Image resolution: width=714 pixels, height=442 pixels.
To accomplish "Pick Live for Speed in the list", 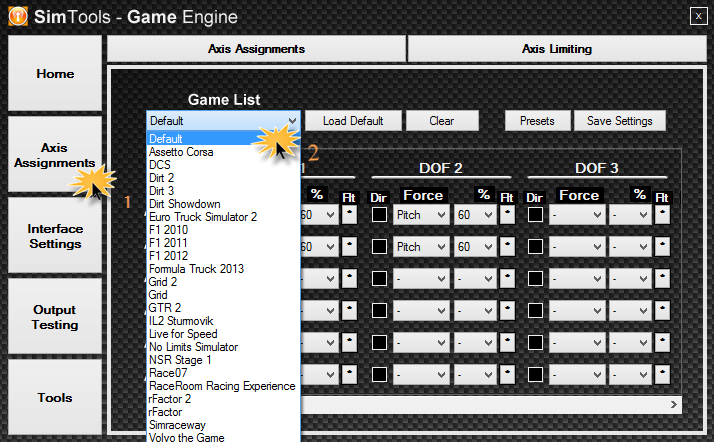I will coord(223,334).
